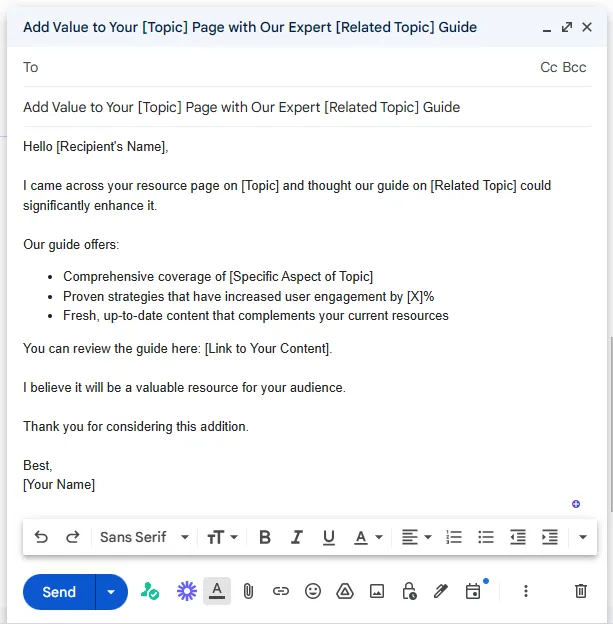Undo the last edit
The width and height of the screenshot is (613, 624).
41,537
